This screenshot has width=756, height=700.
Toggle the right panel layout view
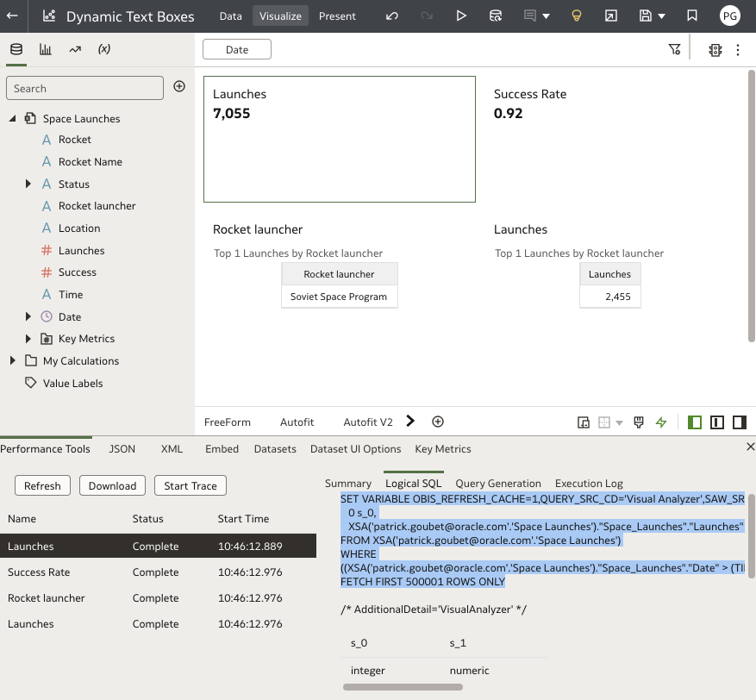(x=740, y=422)
